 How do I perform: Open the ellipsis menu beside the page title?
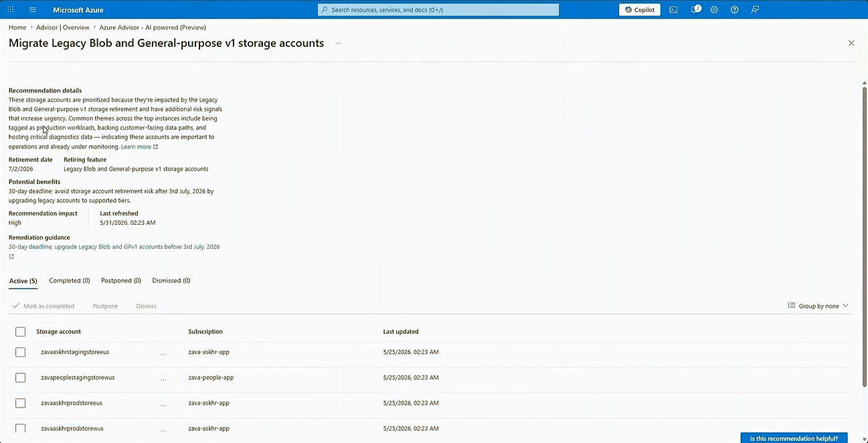pyautogui.click(x=339, y=43)
